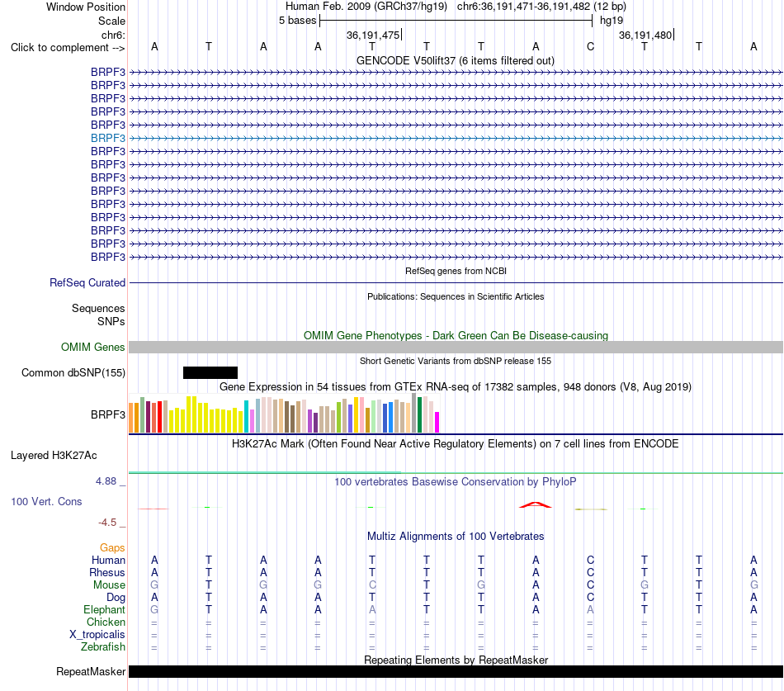Click the 'Click to complement -->' label
Image resolution: width=784 pixels, height=691 pixels.
pos(68,48)
